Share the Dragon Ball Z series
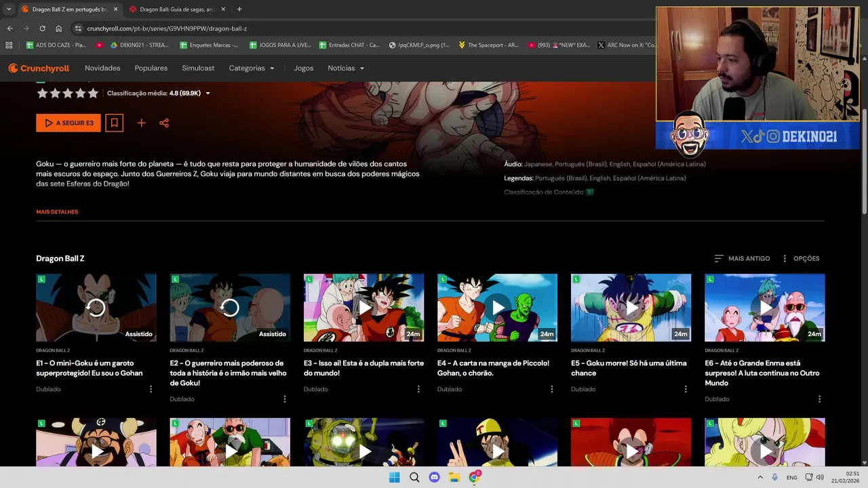 point(164,123)
